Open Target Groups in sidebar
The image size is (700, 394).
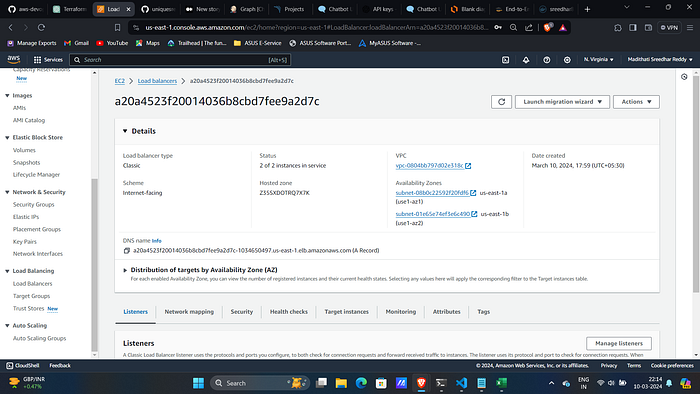(x=31, y=296)
